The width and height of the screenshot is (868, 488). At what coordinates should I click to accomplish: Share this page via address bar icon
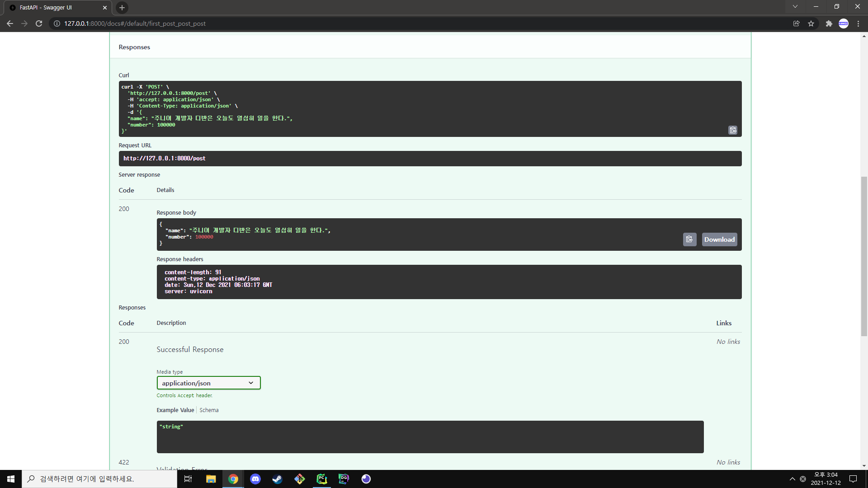(796, 23)
